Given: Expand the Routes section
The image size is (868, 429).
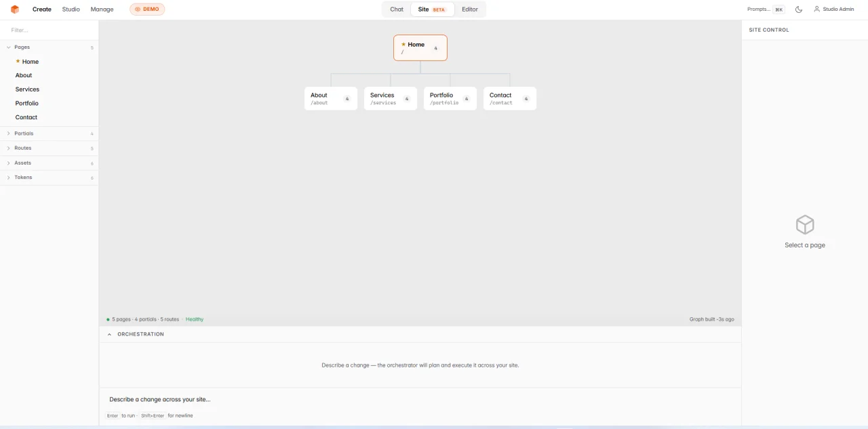Looking at the screenshot, I should coord(49,148).
